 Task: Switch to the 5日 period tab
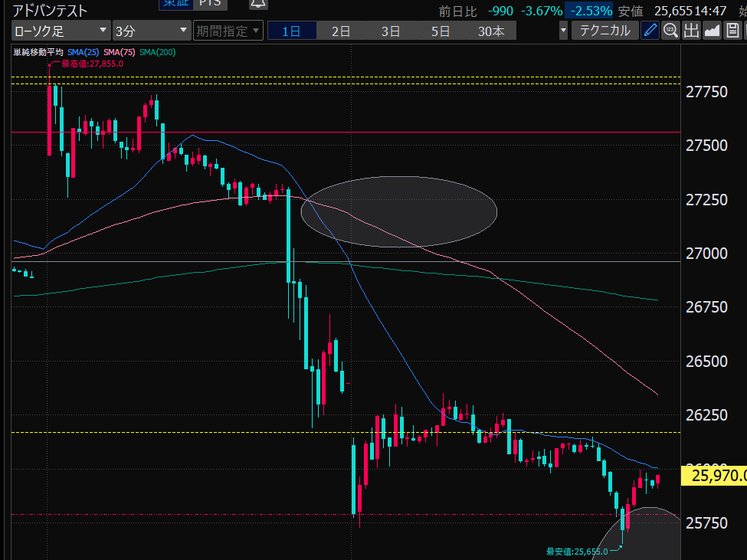pos(441,31)
